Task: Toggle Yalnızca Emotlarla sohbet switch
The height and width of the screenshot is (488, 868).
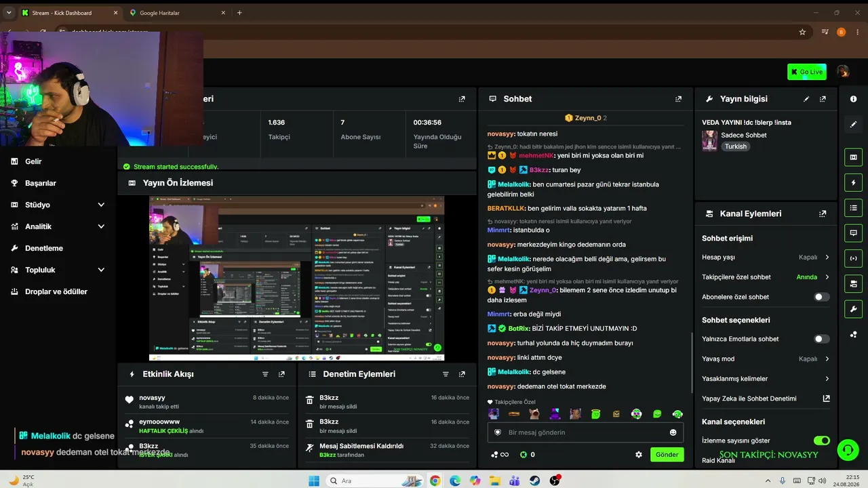Action: pyautogui.click(x=821, y=339)
